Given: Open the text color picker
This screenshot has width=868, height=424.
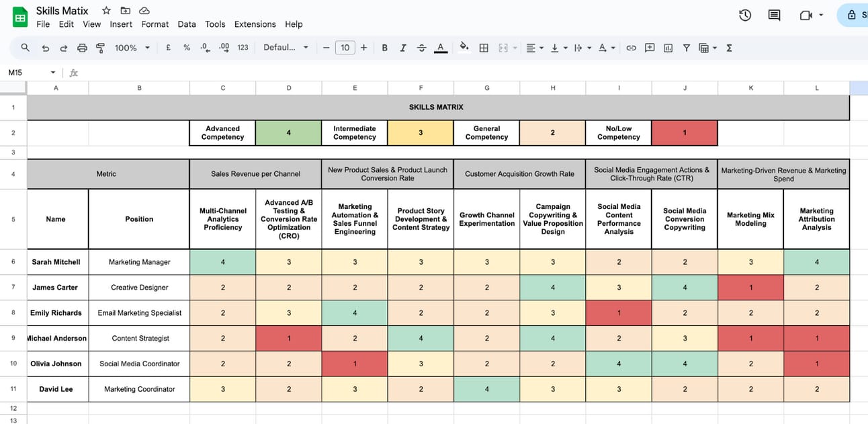Looking at the screenshot, I should [440, 48].
